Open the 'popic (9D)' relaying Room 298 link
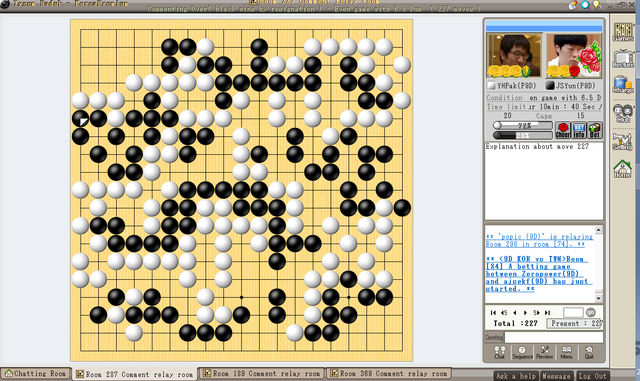The width and height of the screenshot is (640, 381). coord(539,240)
